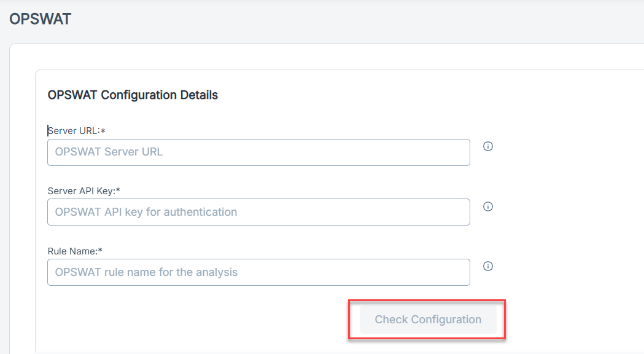644x354 pixels.
Task: Open the info tooltip for Server API Key
Action: point(488,206)
